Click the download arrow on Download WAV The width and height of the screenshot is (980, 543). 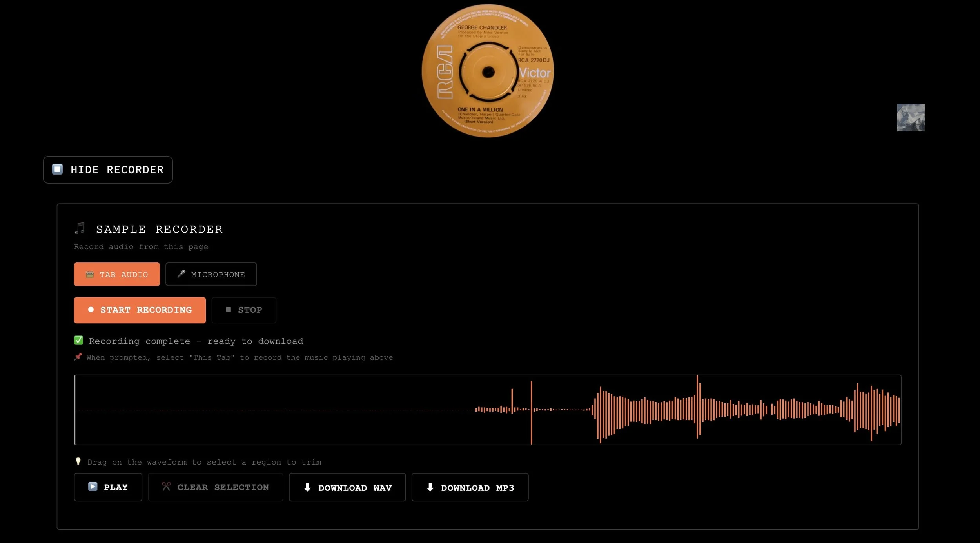307,487
